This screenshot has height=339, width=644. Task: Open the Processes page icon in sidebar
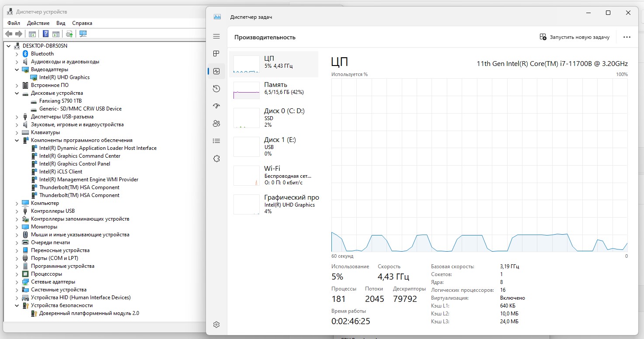[216, 54]
